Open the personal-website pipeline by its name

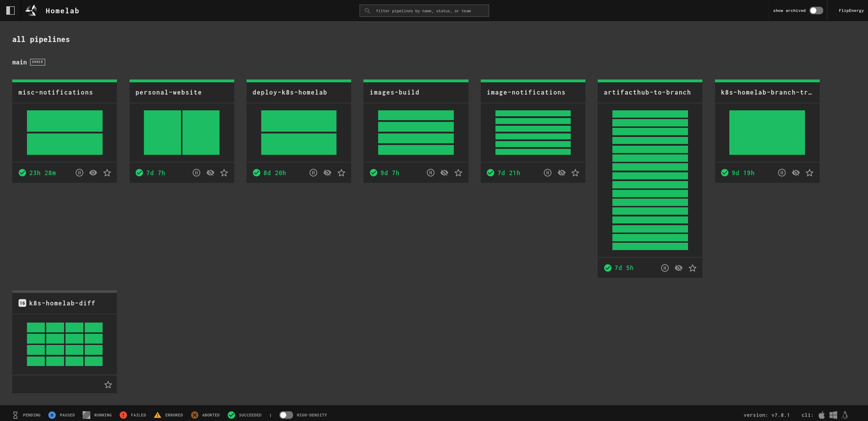click(x=168, y=92)
